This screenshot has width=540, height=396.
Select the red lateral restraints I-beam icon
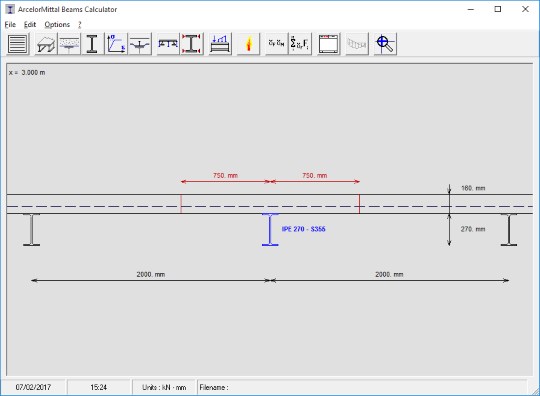191,44
